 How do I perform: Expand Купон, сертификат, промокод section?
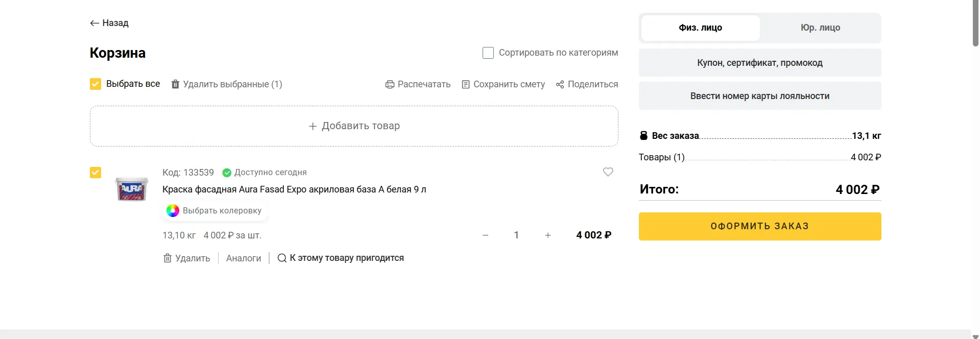pos(759,63)
